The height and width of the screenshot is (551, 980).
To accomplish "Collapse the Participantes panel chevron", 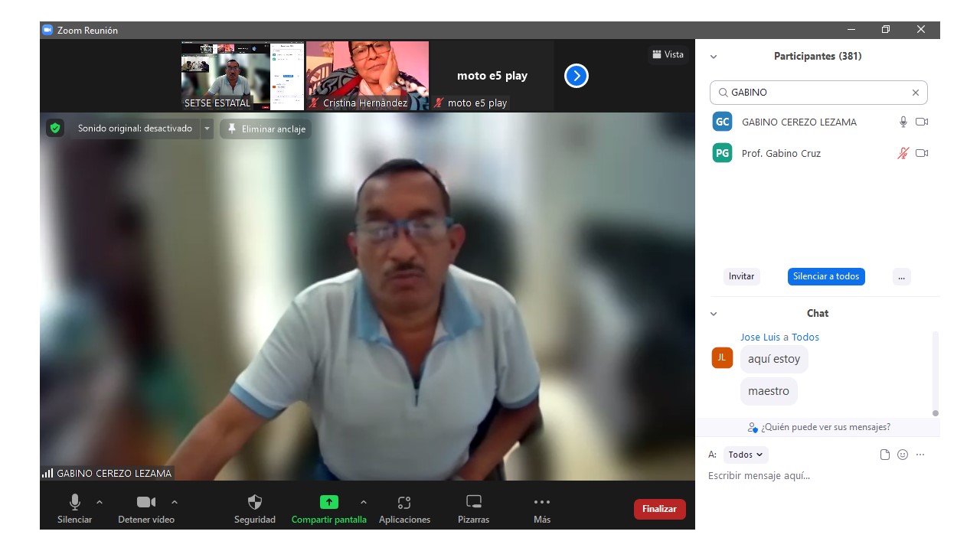I will [714, 57].
